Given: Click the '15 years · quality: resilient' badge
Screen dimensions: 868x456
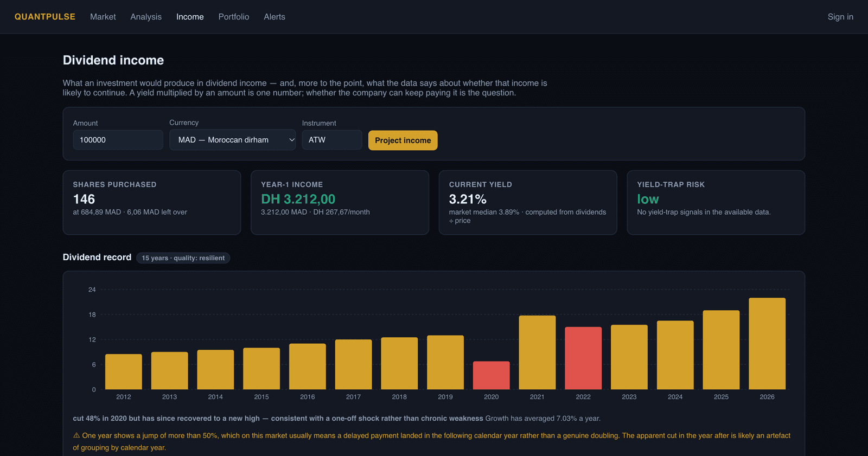Looking at the screenshot, I should [183, 258].
